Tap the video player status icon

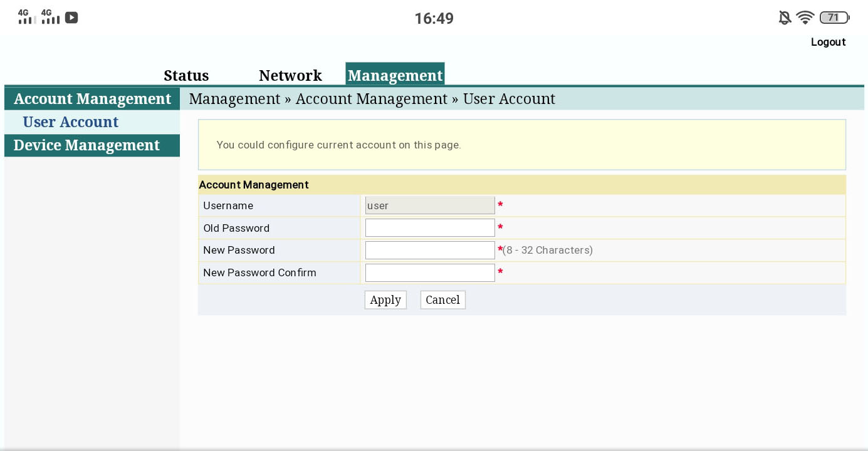71,18
